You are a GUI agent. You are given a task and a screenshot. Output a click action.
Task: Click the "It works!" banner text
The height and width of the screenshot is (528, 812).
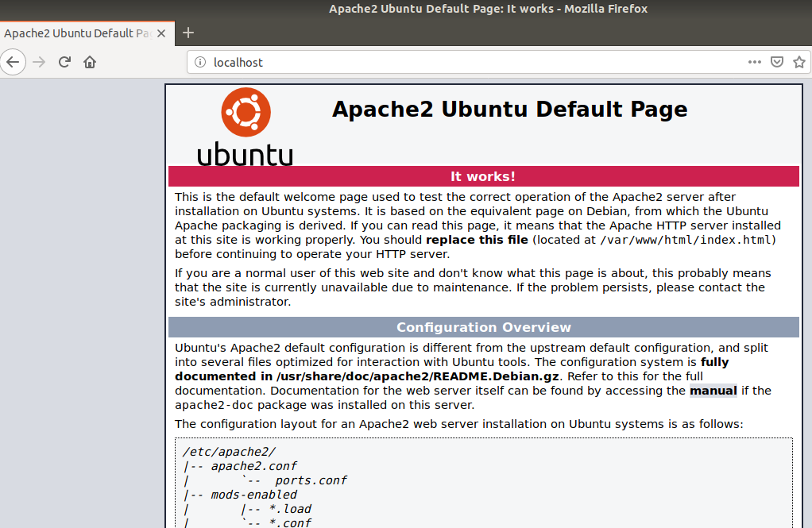482,176
